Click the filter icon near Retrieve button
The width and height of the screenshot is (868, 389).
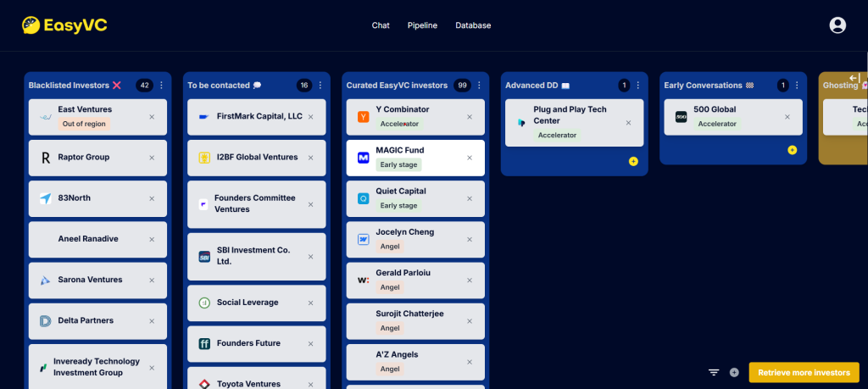point(714,372)
